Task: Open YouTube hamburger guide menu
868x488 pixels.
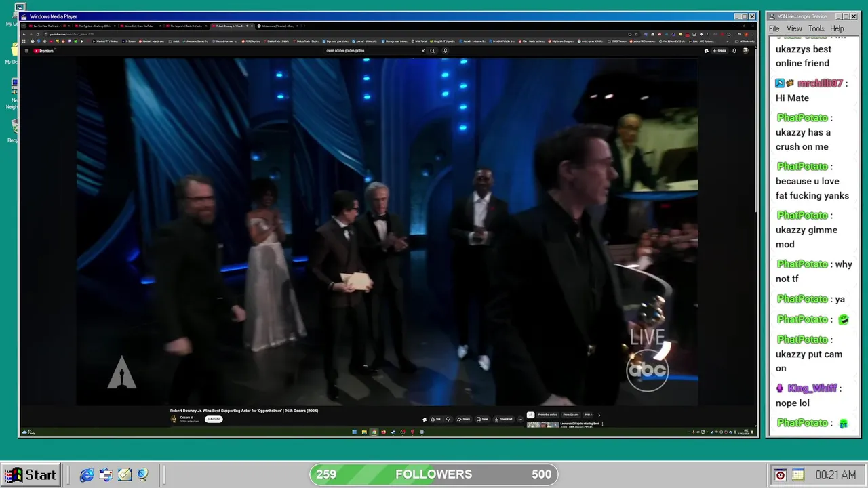Action: point(26,51)
